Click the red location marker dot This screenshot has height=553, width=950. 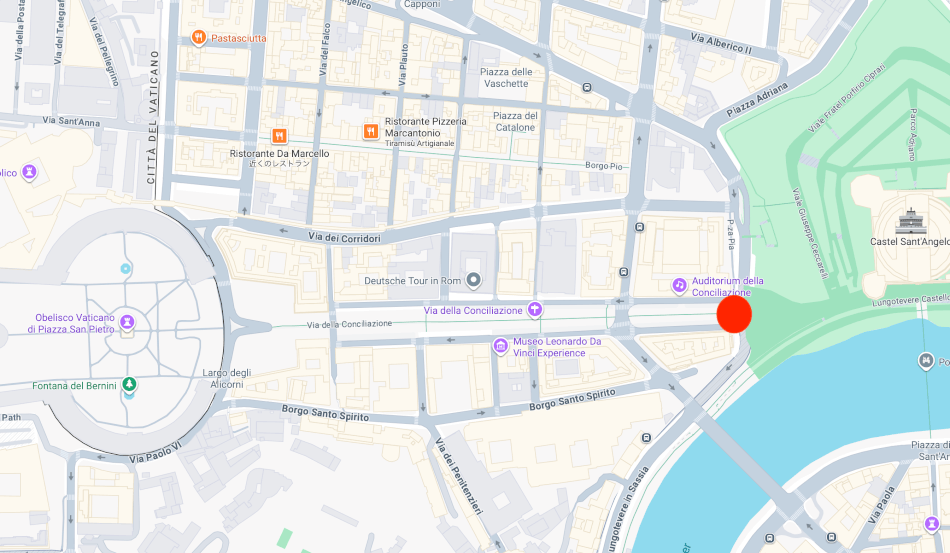[734, 314]
